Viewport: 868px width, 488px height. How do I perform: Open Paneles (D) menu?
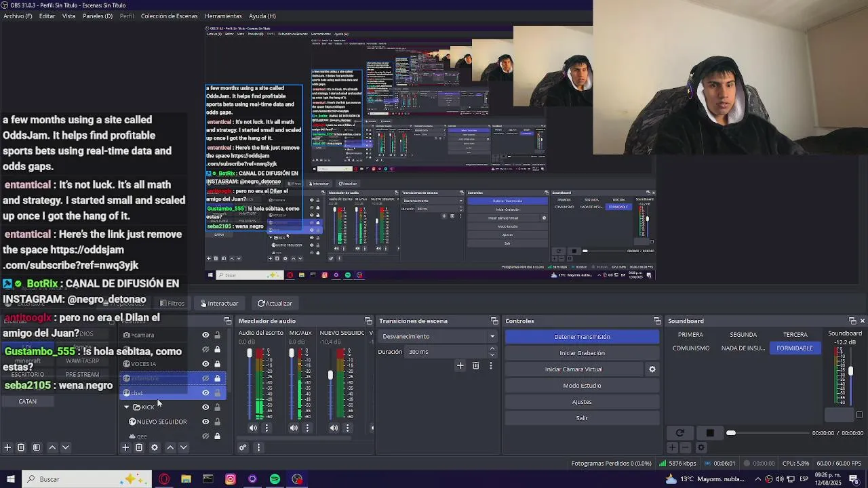coord(98,16)
